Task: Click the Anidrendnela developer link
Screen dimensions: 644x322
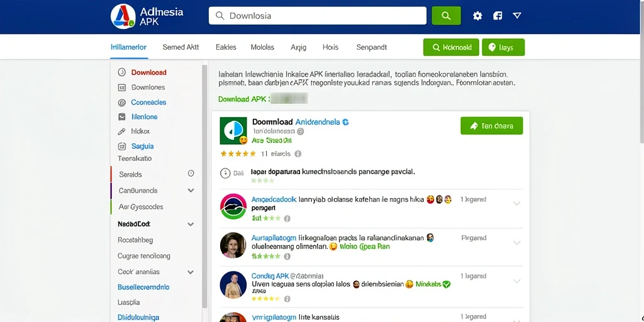Action: pos(318,122)
